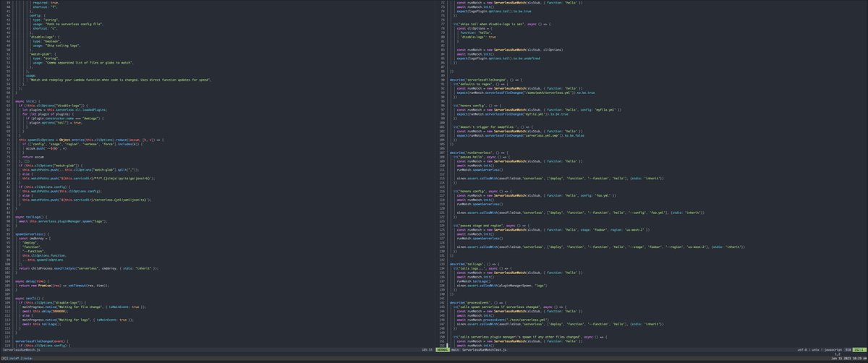
Task: Click the NORMAL mode indicator in statusline
Action: (x=443, y=349)
